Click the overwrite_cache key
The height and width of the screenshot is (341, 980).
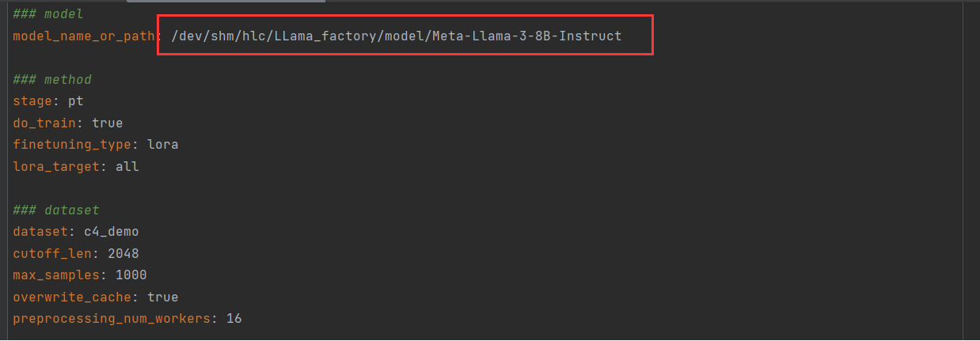(68, 297)
